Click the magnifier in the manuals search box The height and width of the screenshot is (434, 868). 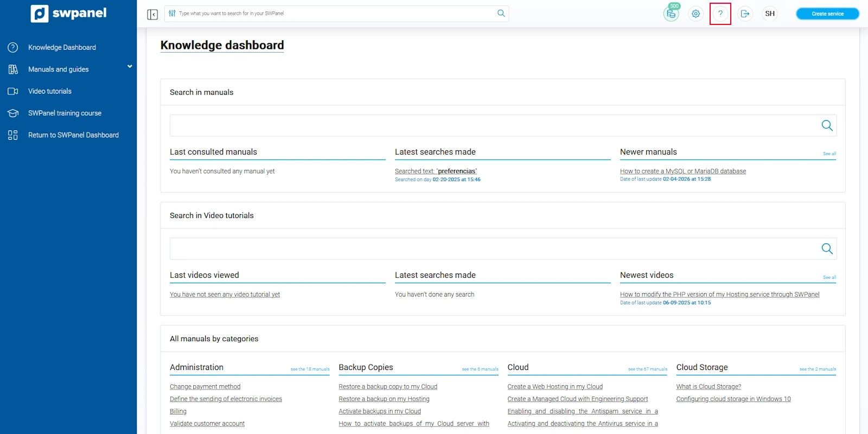[826, 125]
